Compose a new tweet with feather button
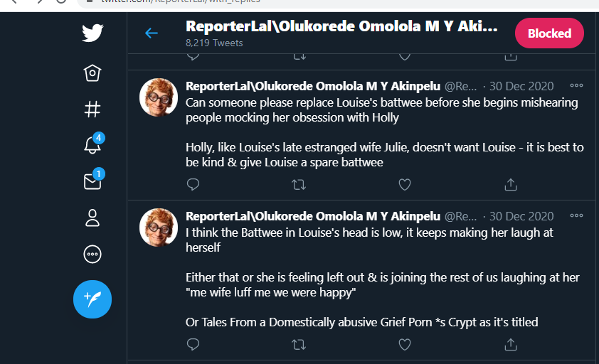599x364 pixels. click(92, 299)
